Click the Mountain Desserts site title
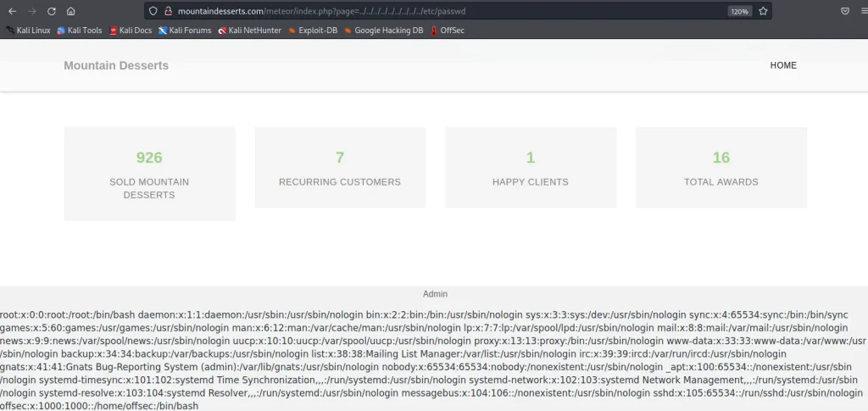868x411 pixels. 116,65
